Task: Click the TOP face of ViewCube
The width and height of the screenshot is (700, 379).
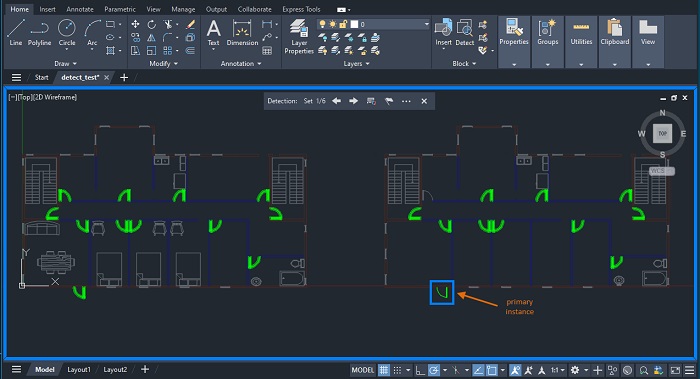Action: (662, 133)
